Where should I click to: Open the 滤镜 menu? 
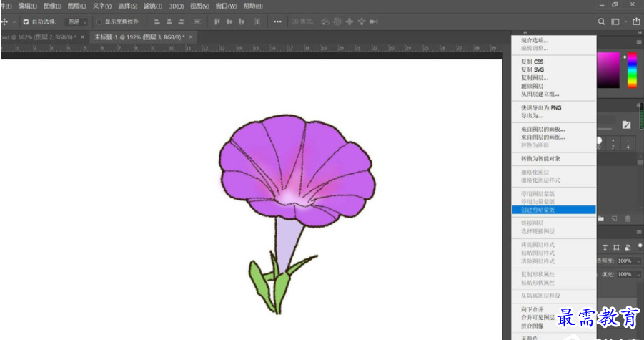click(x=153, y=6)
